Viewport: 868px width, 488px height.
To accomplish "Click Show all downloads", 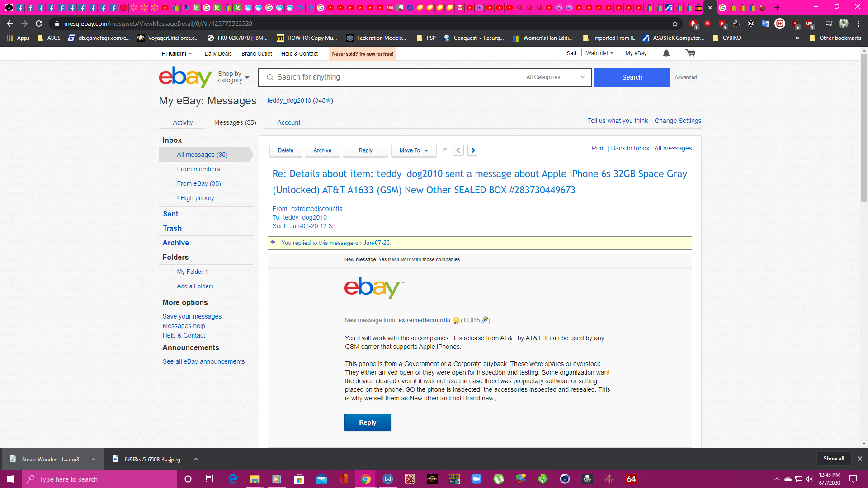I will pos(834,459).
